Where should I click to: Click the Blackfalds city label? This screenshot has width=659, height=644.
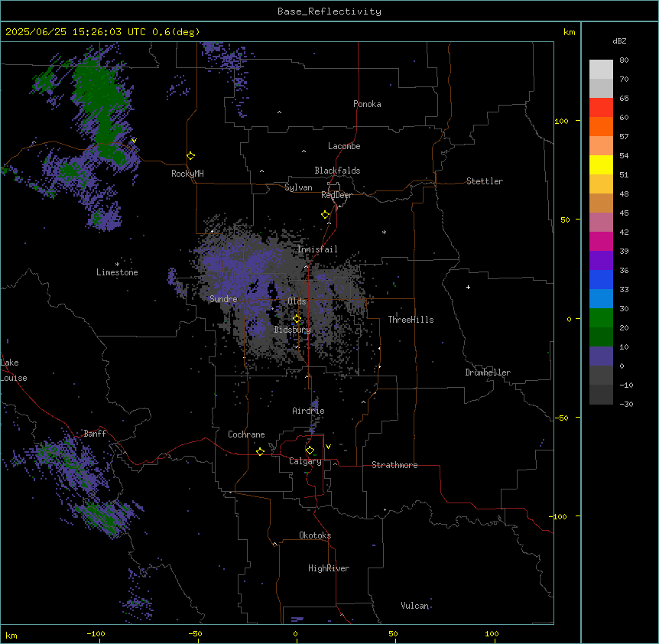coord(337,171)
